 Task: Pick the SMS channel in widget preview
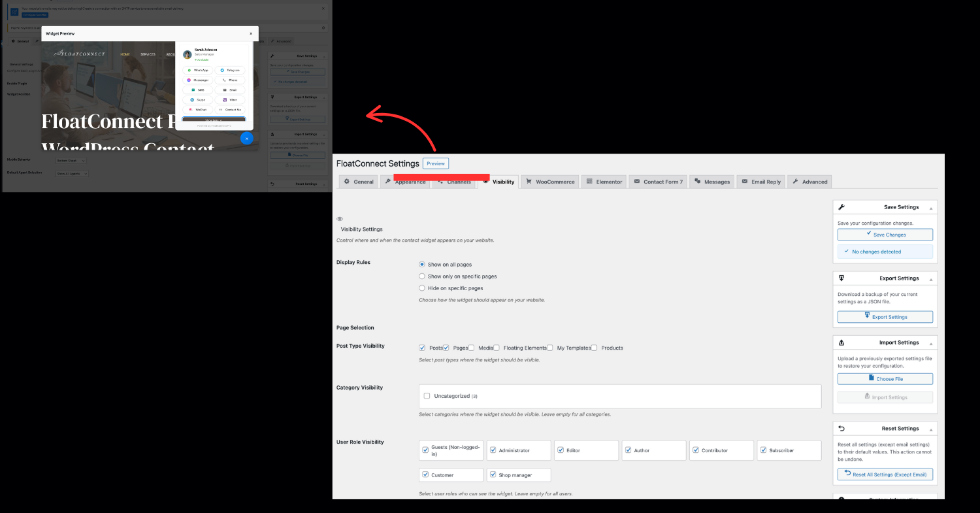[198, 90]
